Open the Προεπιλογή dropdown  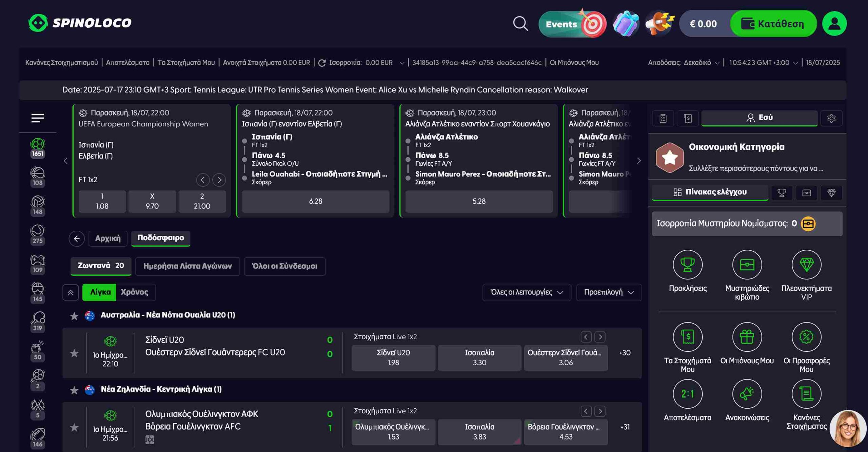[609, 292]
